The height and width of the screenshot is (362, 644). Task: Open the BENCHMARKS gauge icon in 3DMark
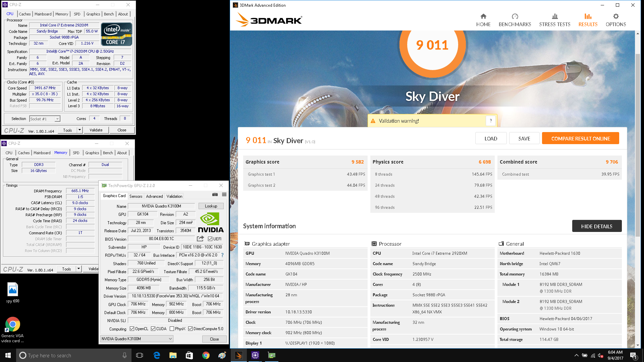point(515,16)
